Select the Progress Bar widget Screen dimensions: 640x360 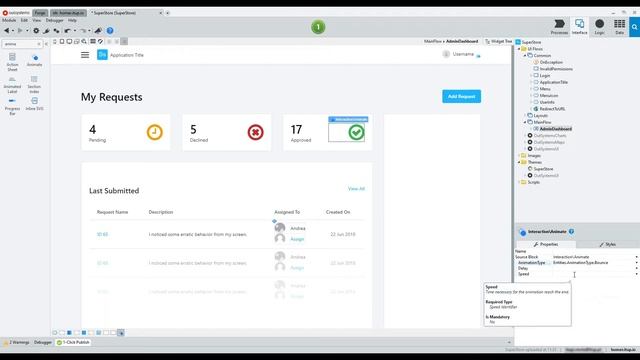[x=12, y=107]
